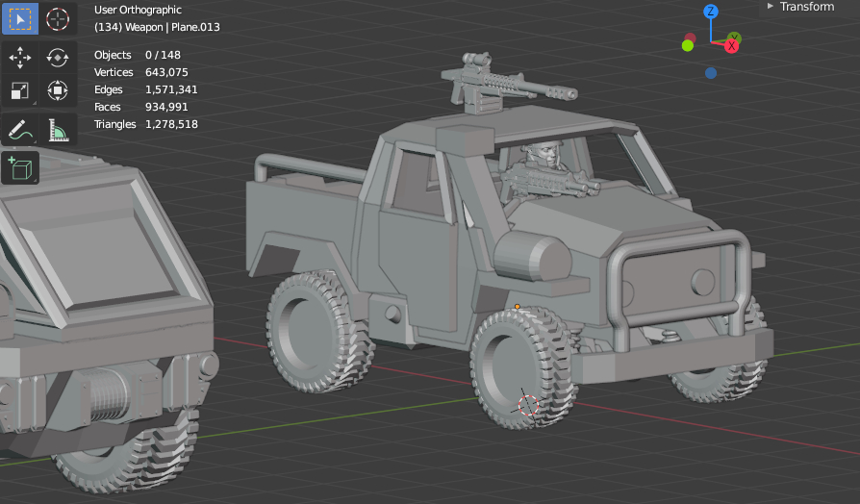Choose the Move tool

click(x=20, y=58)
